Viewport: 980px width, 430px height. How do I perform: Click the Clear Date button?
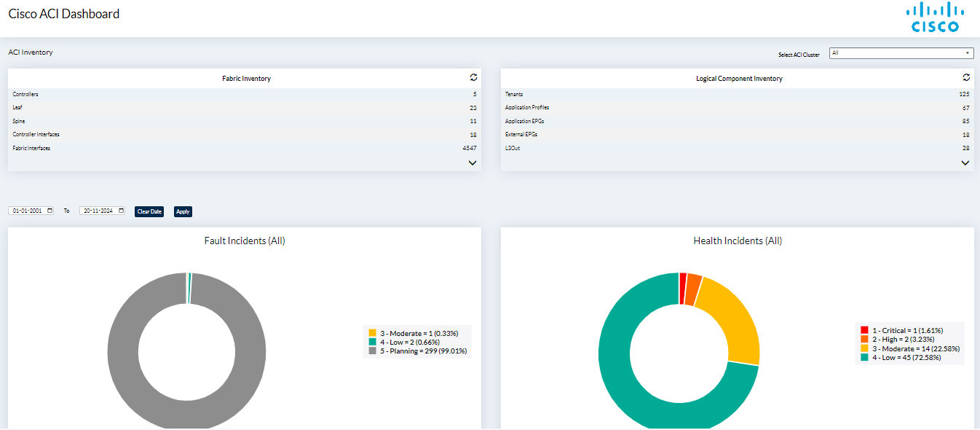(149, 211)
